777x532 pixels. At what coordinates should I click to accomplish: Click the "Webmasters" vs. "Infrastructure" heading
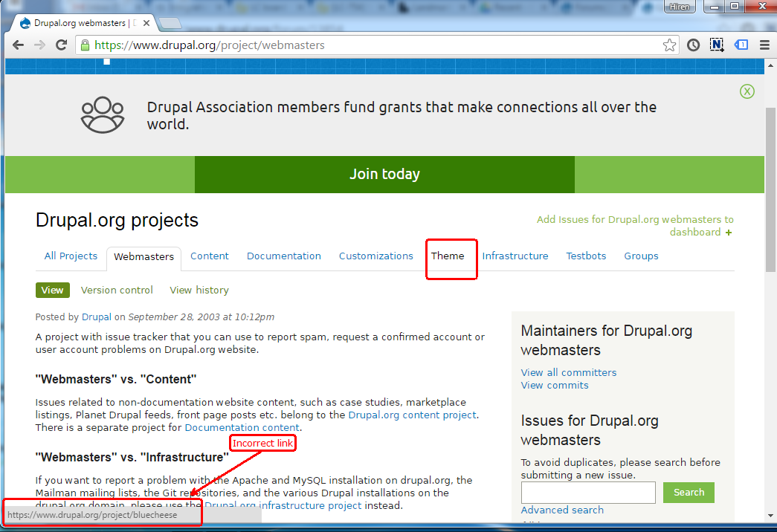pyautogui.click(x=132, y=457)
